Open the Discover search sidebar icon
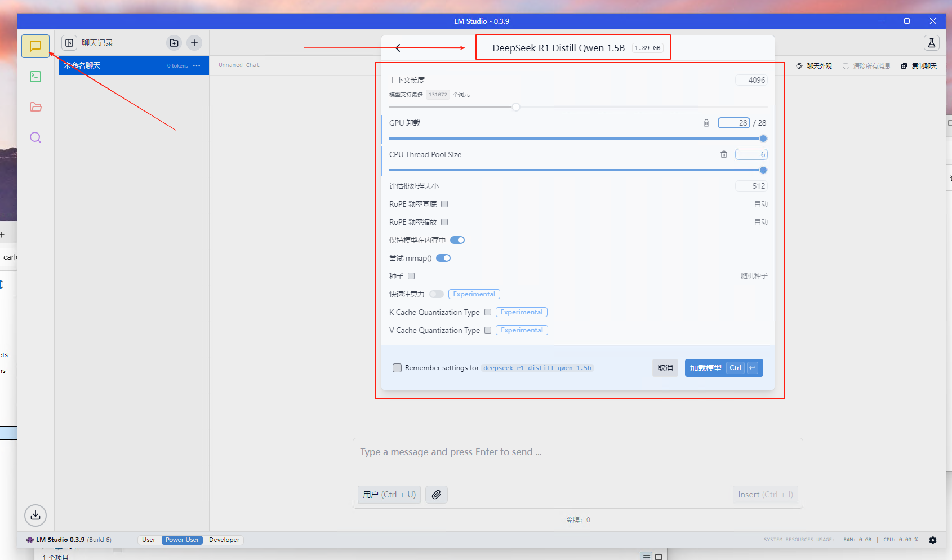952x560 pixels. tap(35, 137)
